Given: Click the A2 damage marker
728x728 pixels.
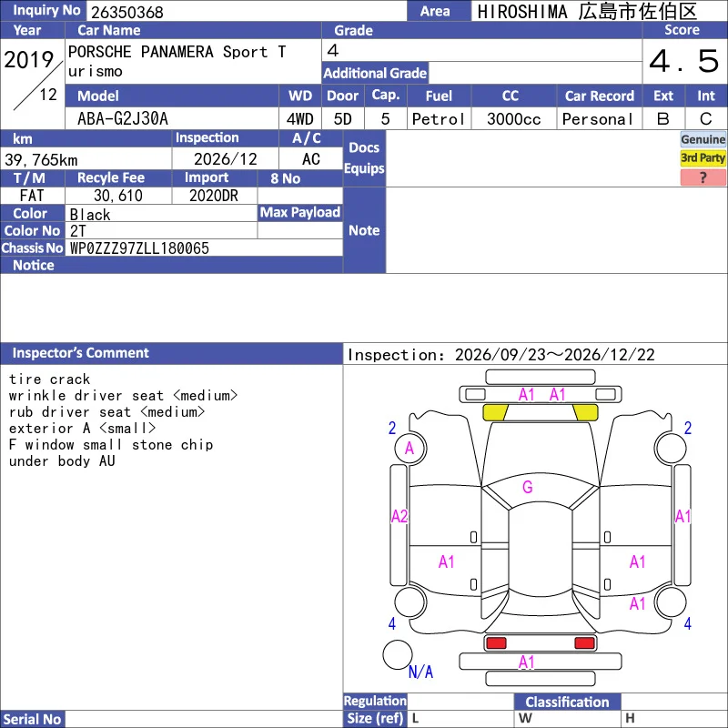Looking at the screenshot, I should click(x=399, y=516).
